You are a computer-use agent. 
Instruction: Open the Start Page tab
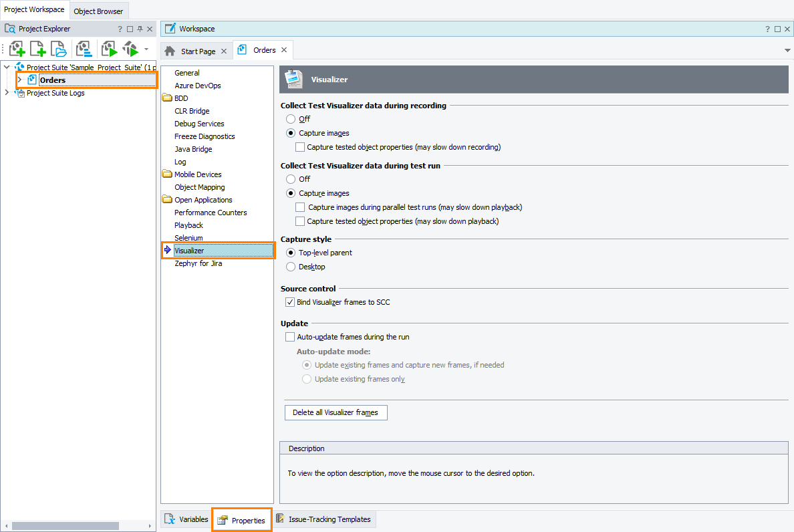tap(196, 50)
